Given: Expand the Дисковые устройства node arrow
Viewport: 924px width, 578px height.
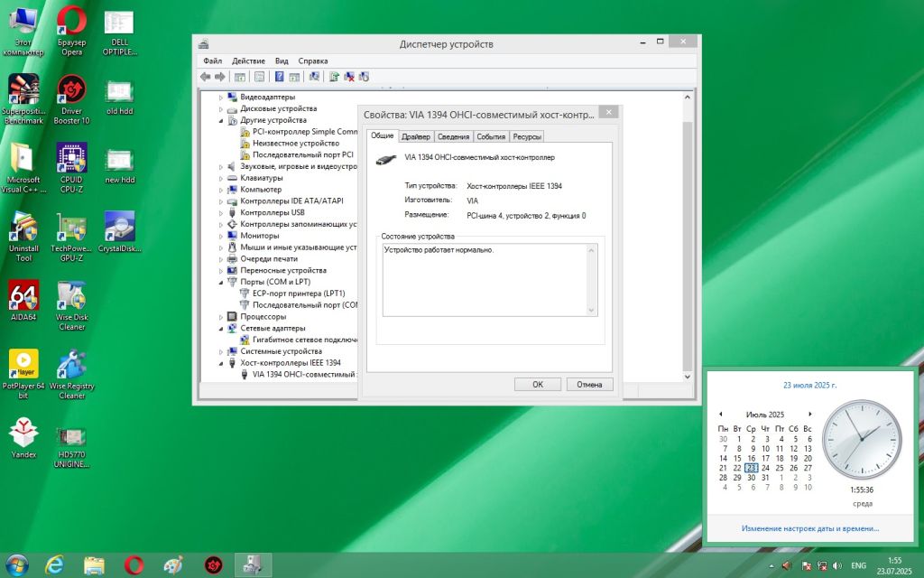Looking at the screenshot, I should [221, 109].
